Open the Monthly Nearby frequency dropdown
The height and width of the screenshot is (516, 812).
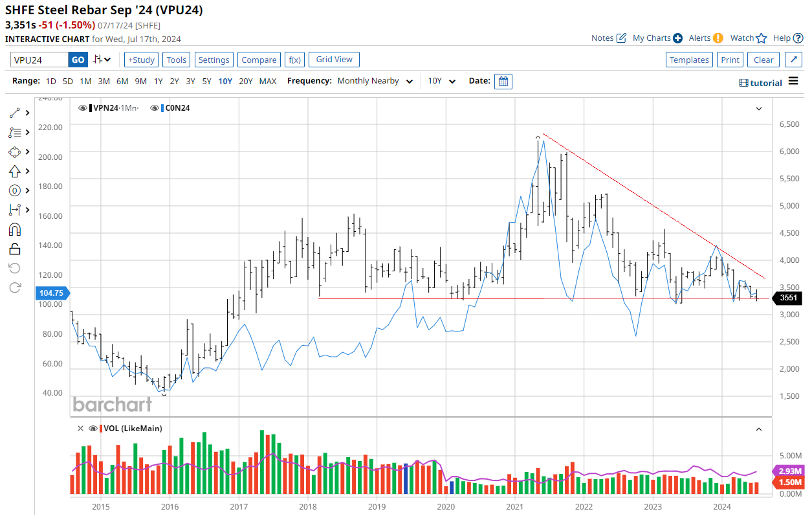tap(375, 82)
